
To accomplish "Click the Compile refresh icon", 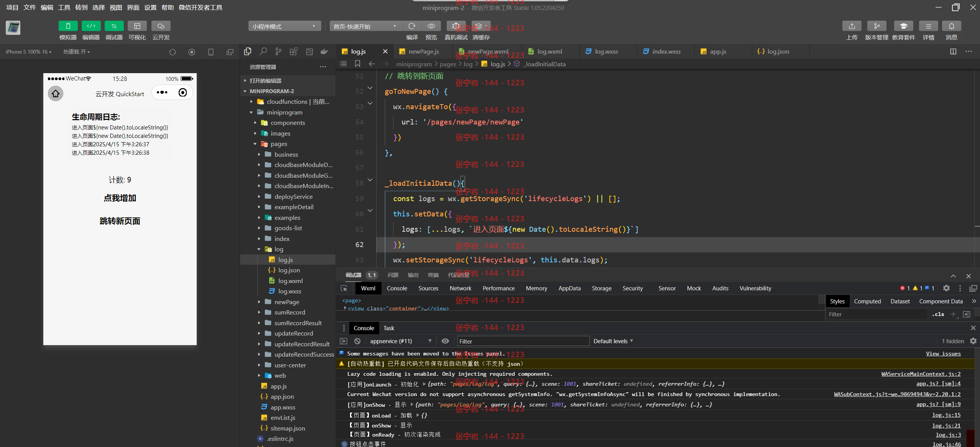I will click(412, 26).
